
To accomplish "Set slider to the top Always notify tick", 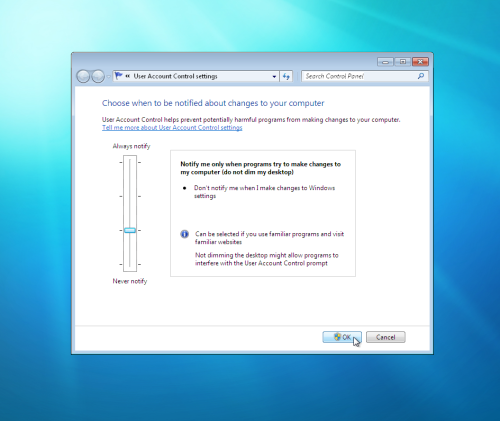I will point(130,162).
